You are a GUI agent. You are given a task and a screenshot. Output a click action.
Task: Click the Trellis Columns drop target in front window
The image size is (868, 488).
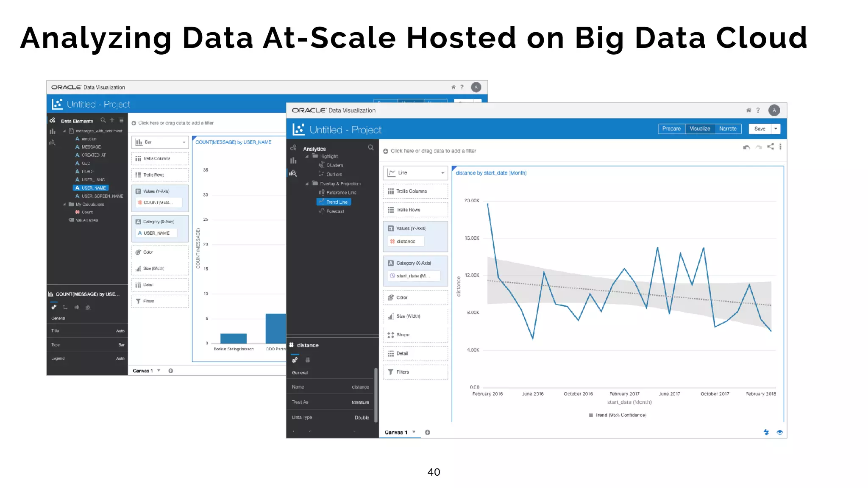click(x=415, y=191)
